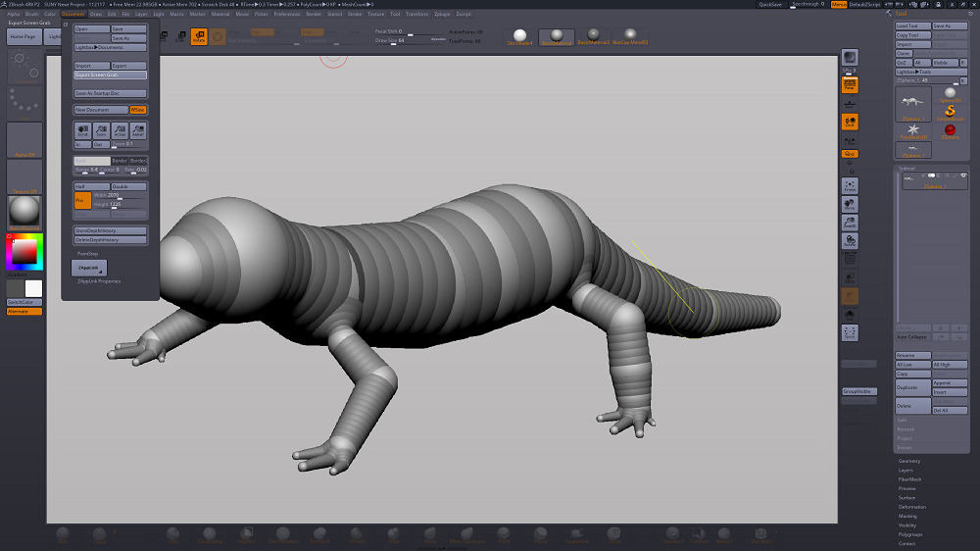The image size is (980, 551).
Task: Click the Move view icon on right shelf
Action: [x=850, y=204]
